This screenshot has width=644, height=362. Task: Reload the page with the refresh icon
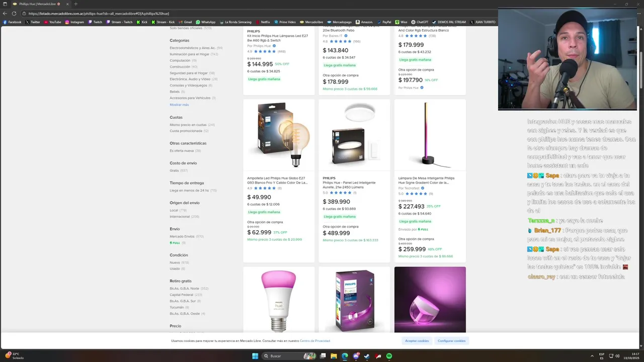click(x=14, y=14)
